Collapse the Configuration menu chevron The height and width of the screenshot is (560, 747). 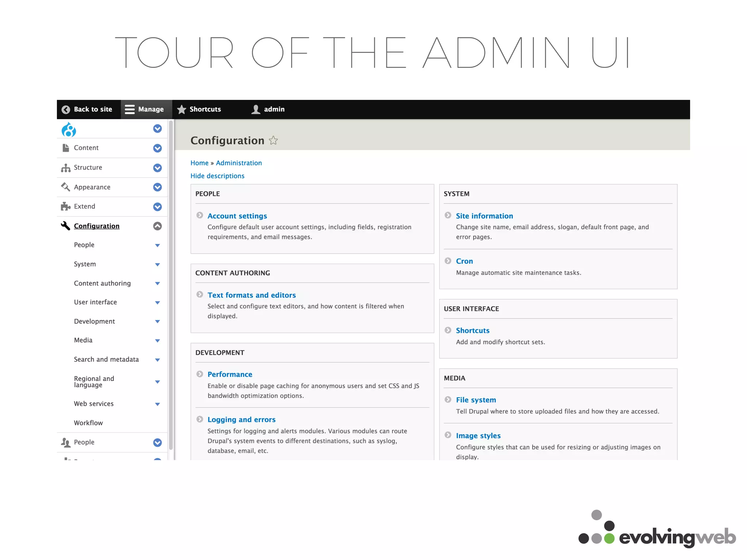pyautogui.click(x=157, y=226)
